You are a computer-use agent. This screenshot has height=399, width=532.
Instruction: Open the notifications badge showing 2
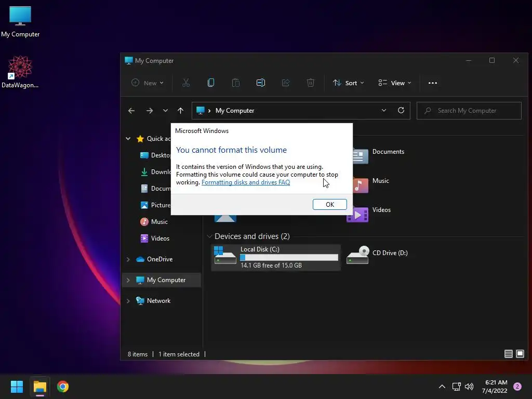click(517, 387)
